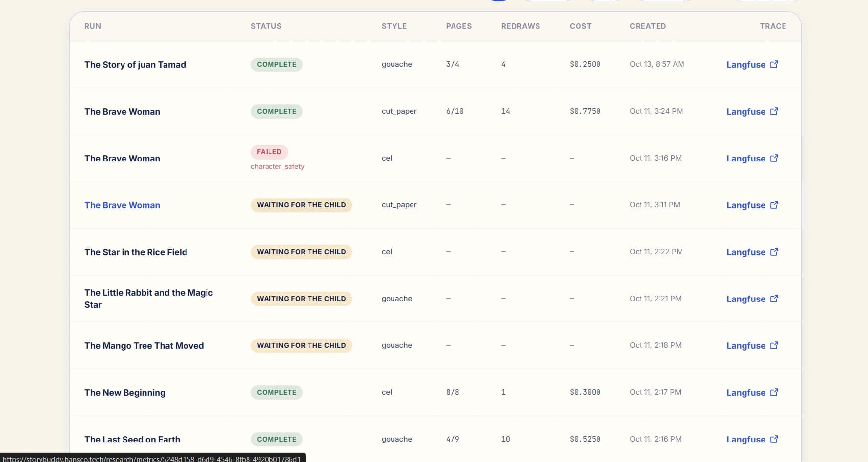868x462 pixels.
Task: Open external-link icon in Story of juan Tamad row
Action: click(774, 64)
